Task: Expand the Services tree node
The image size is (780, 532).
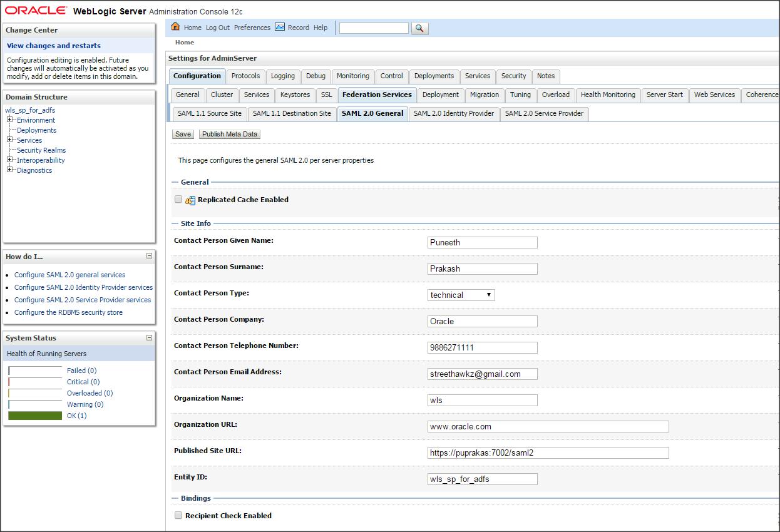Action: tap(10, 140)
